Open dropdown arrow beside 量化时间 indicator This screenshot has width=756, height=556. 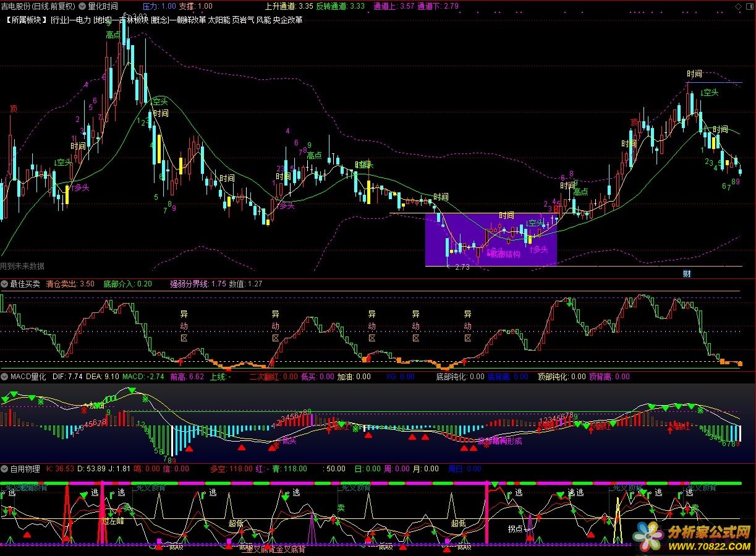point(83,6)
